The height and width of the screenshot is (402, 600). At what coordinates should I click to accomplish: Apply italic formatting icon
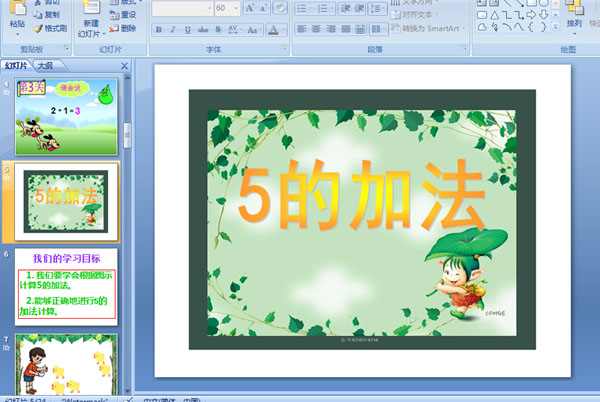173,29
